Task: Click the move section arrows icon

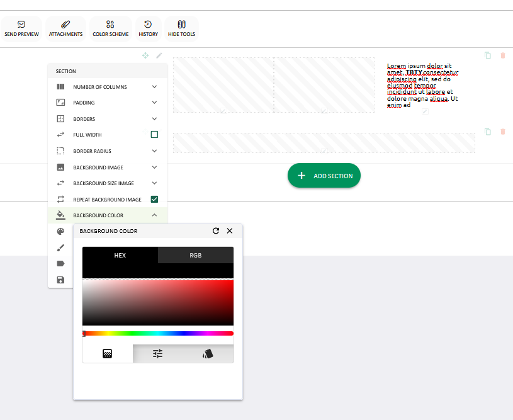Action: [x=145, y=55]
